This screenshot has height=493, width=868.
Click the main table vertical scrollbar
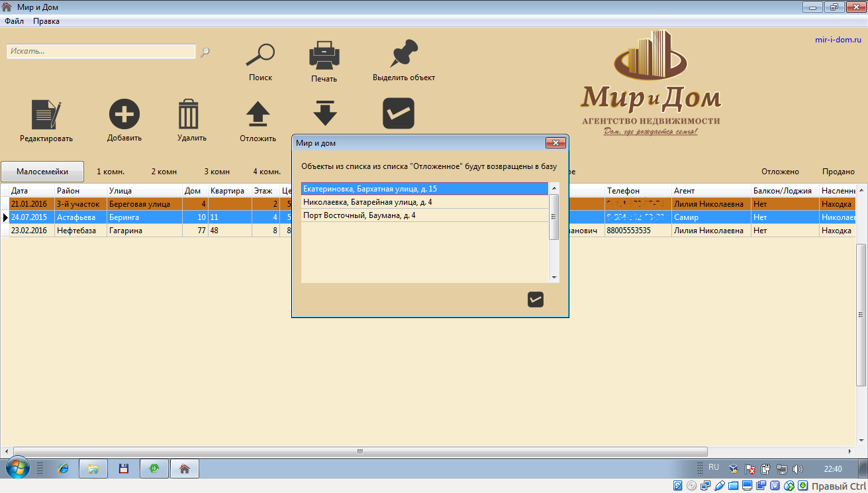point(861,315)
